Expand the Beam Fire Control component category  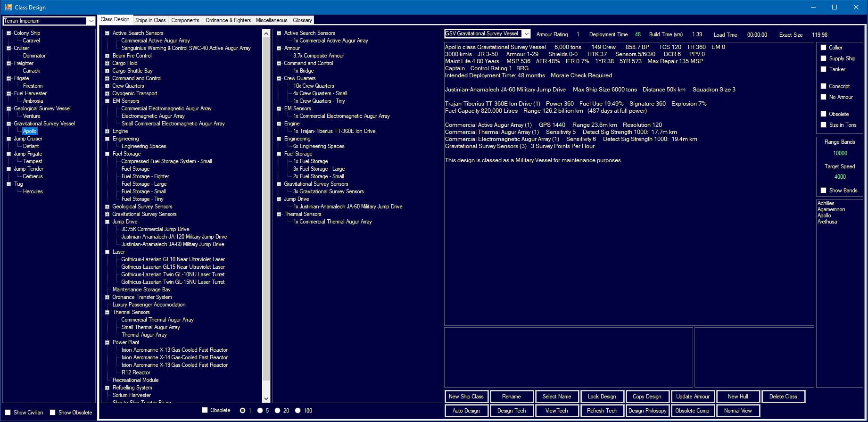(107, 56)
